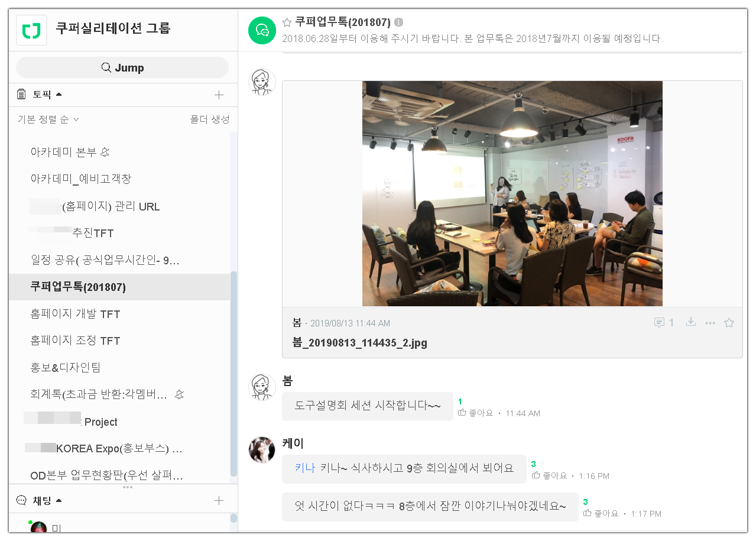The width and height of the screenshot is (756, 541).
Task: Open comments on the shared image
Action: coord(664,323)
